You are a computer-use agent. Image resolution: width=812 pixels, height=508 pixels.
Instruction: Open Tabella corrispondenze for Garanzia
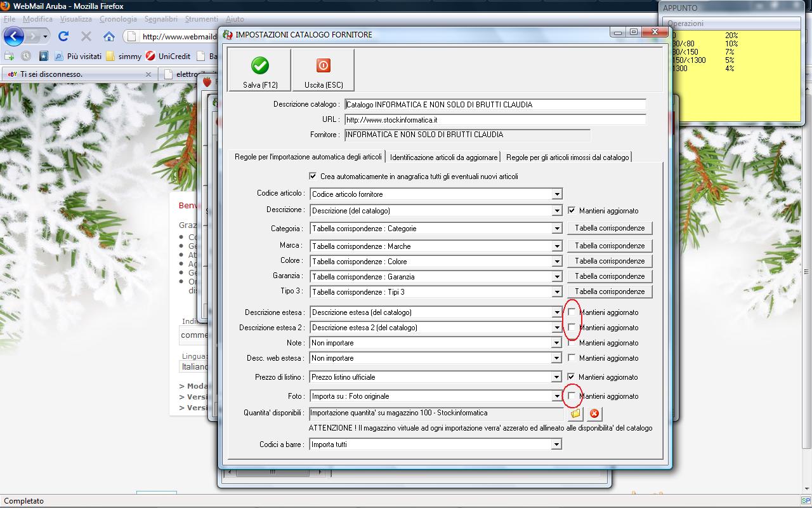point(610,276)
